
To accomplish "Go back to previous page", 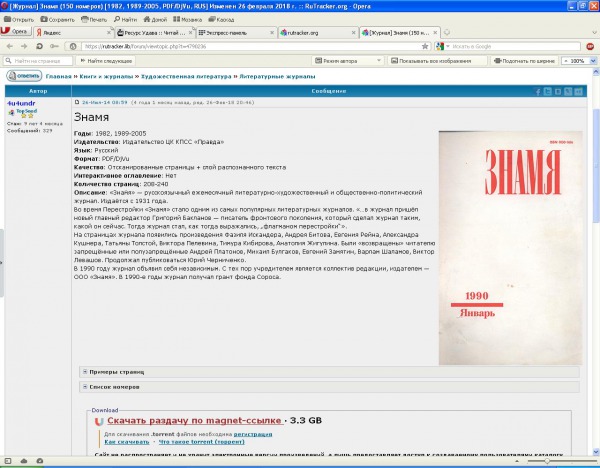I will point(10,46).
